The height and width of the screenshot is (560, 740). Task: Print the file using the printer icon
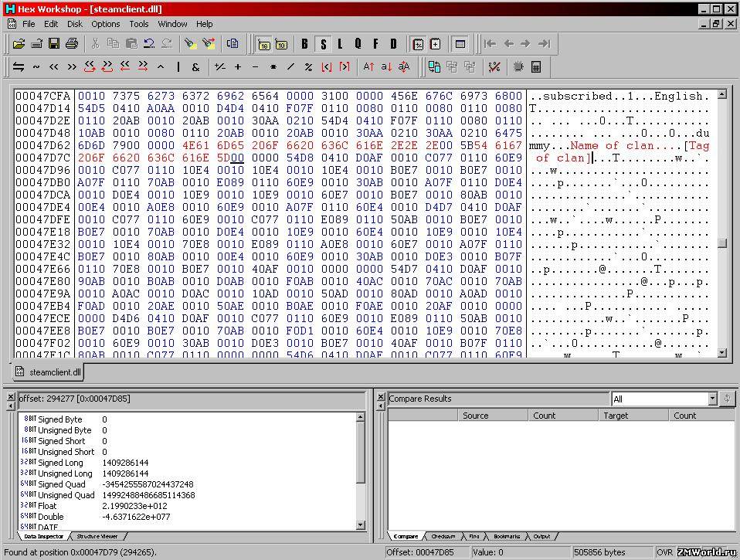(x=72, y=44)
